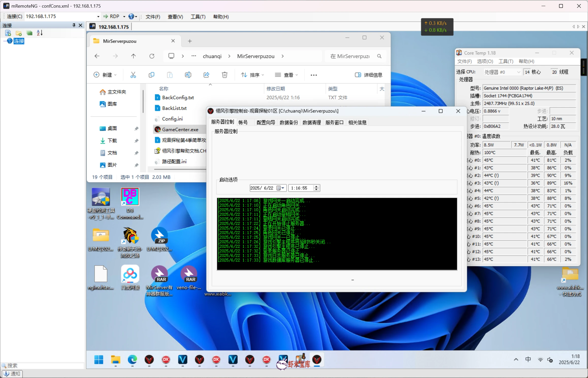Open the 百度网盘 desktop shortcut
588x378 pixels.
pos(130,277)
